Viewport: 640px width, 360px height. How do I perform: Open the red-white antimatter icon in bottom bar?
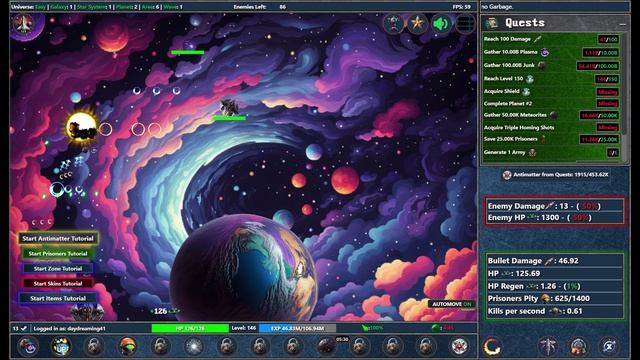click(459, 346)
